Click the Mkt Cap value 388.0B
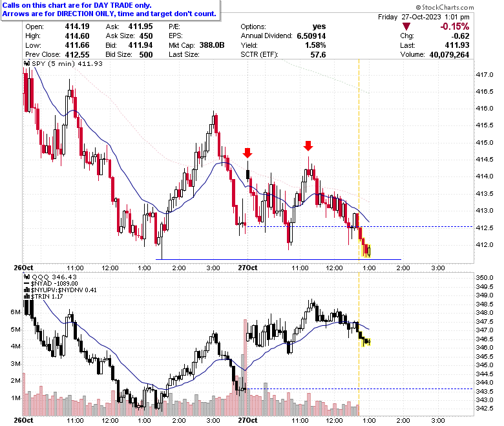The width and height of the screenshot is (504, 426). 212,45
